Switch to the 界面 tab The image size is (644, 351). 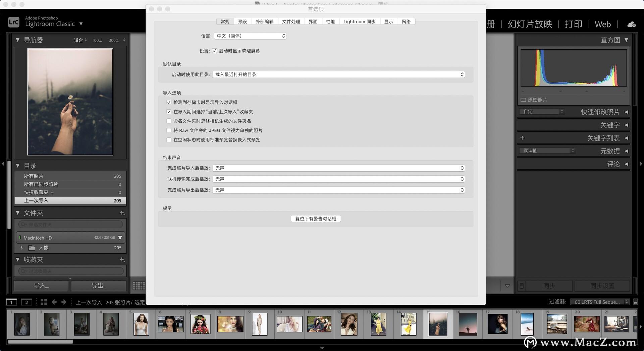point(313,21)
